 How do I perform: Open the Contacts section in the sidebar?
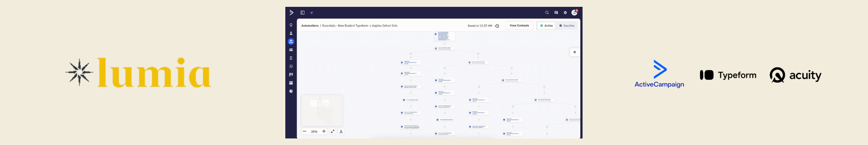(291, 33)
